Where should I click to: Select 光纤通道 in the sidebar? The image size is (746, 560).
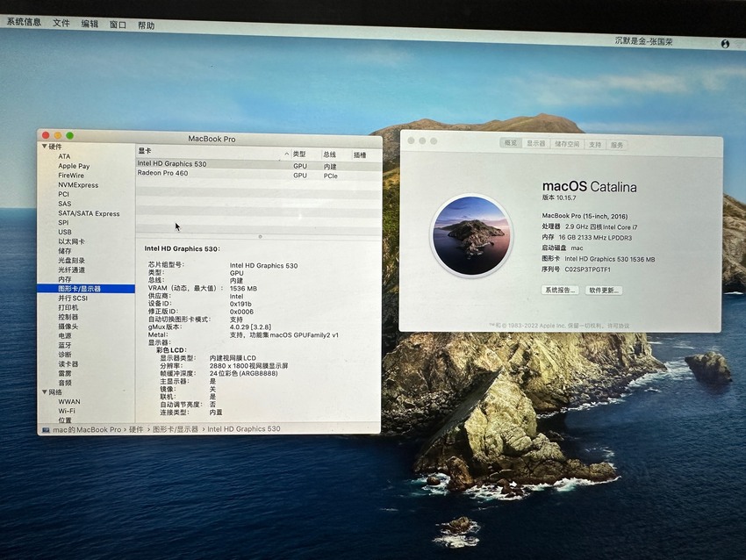(71, 269)
